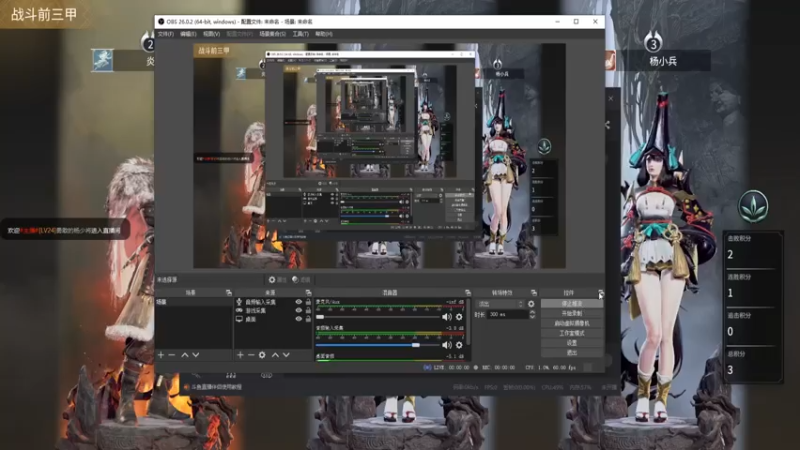800x450 pixels.
Task: Open 设置 from the controls panel
Action: click(x=572, y=343)
